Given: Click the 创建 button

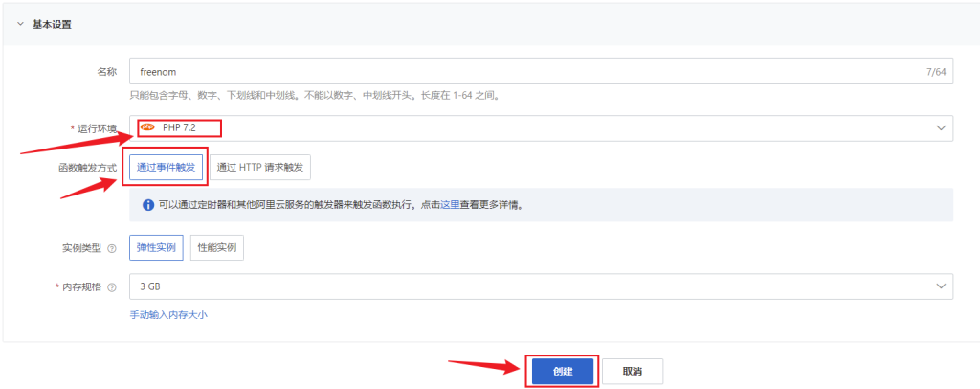Looking at the screenshot, I should pyautogui.click(x=563, y=371).
